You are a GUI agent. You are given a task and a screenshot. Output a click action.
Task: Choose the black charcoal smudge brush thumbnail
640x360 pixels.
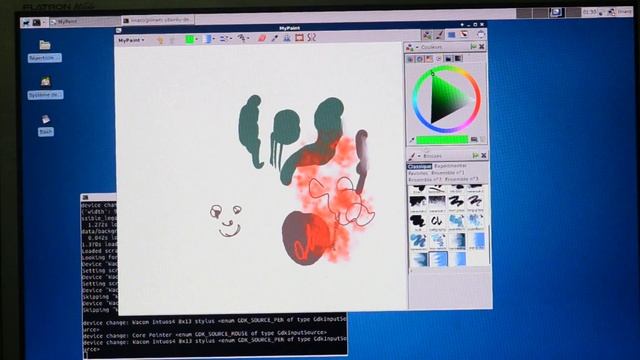418,203
